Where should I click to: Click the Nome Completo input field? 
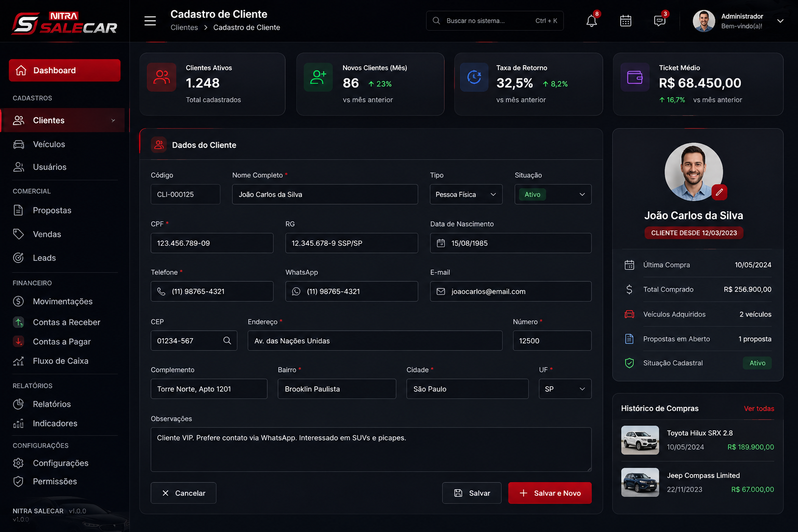[325, 194]
